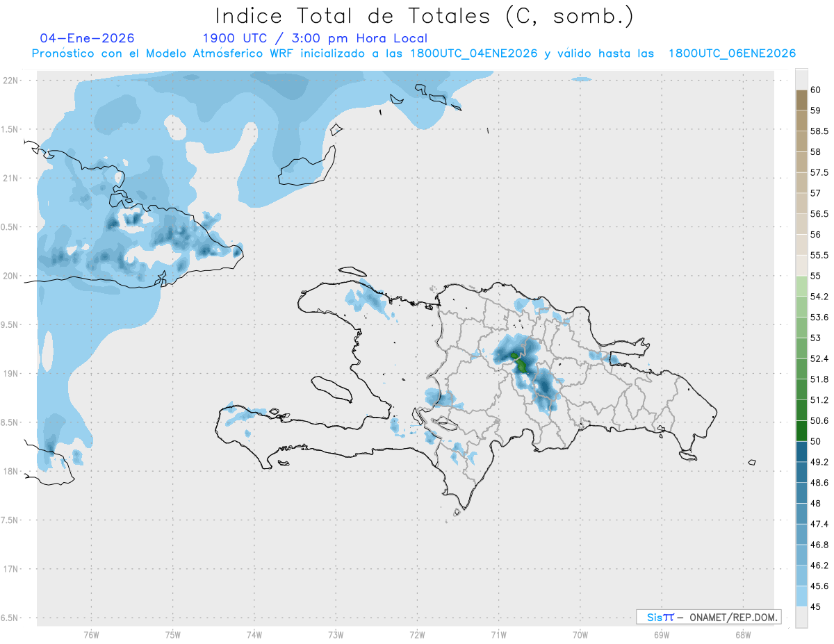834x644 pixels.
Task: Pick the dark green swatch between 50 and 50.6
Action: [x=801, y=431]
